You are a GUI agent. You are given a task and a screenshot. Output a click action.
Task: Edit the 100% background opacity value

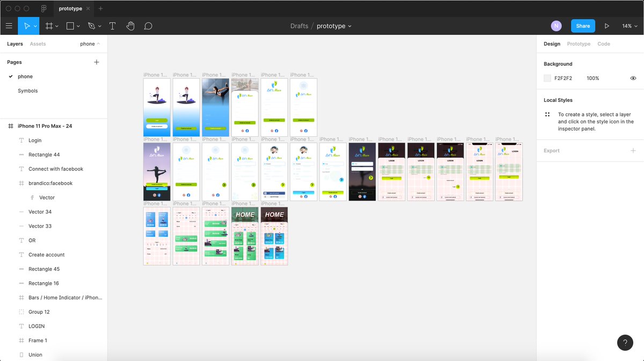coord(593,78)
